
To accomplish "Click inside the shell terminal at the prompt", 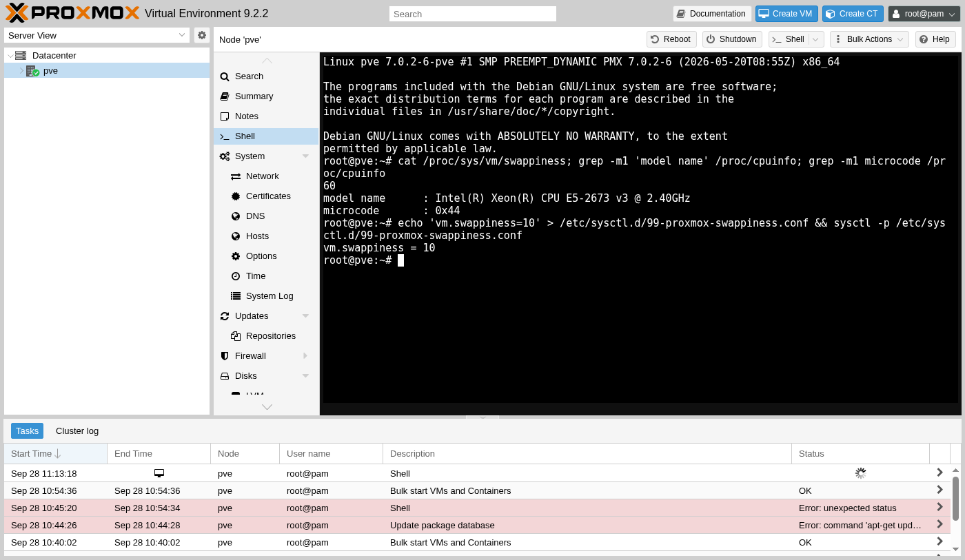I will 400,260.
